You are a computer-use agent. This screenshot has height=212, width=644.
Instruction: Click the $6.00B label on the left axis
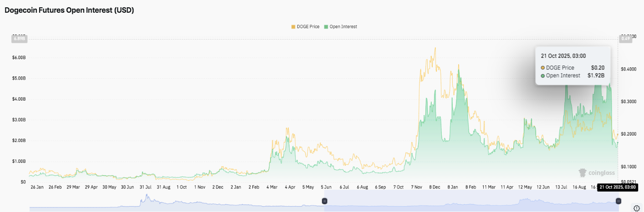pyautogui.click(x=18, y=57)
